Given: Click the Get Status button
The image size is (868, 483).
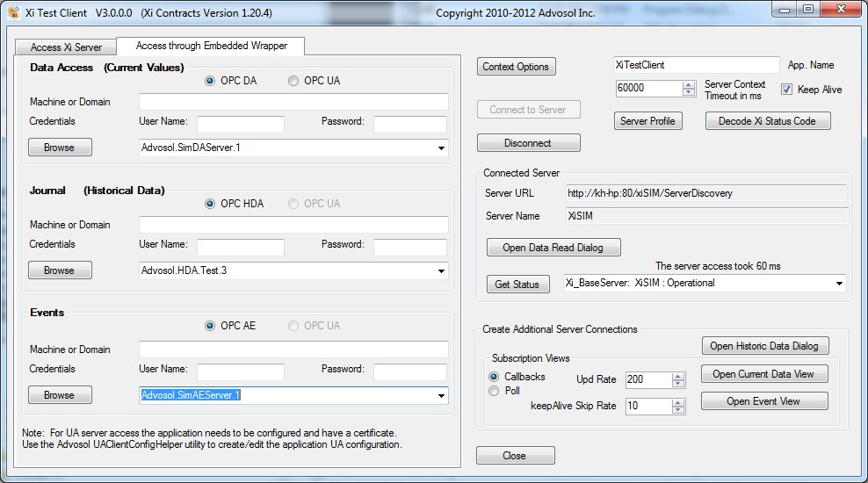Looking at the screenshot, I should (517, 285).
